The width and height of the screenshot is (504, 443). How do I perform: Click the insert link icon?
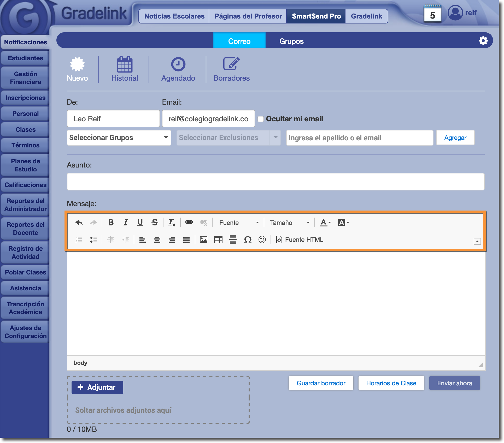pyautogui.click(x=189, y=222)
